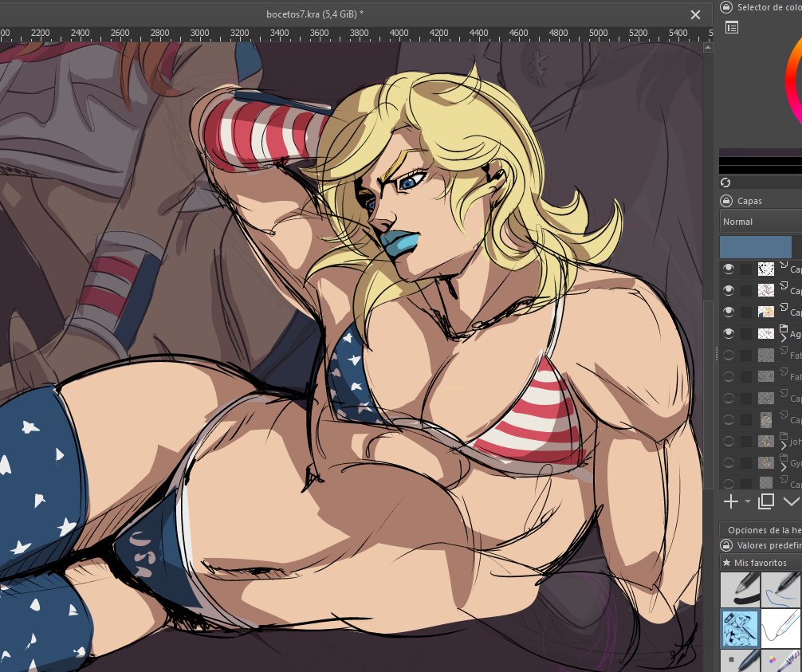Click the folder icon of Ag group
802x672 pixels.
pos(784,328)
